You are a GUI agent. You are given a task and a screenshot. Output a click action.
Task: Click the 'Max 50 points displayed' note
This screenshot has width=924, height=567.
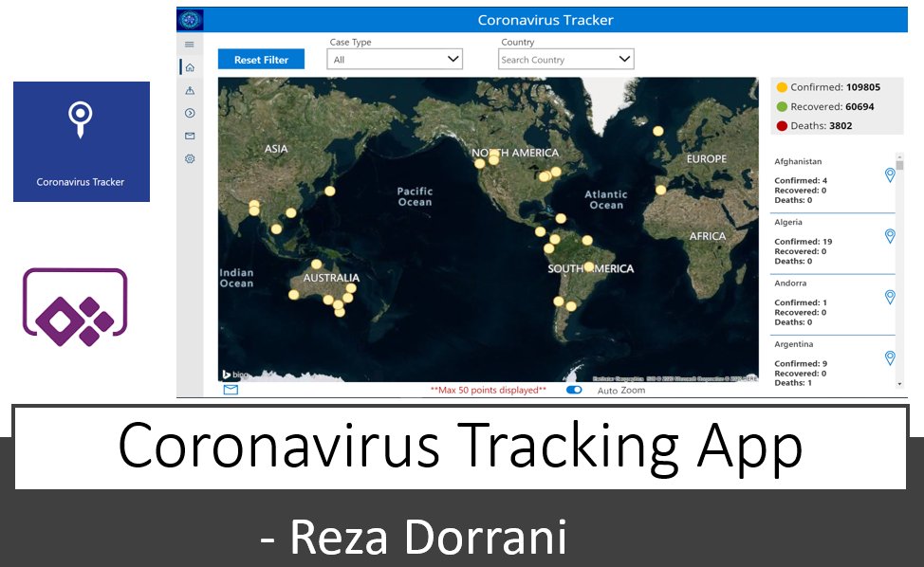[489, 390]
